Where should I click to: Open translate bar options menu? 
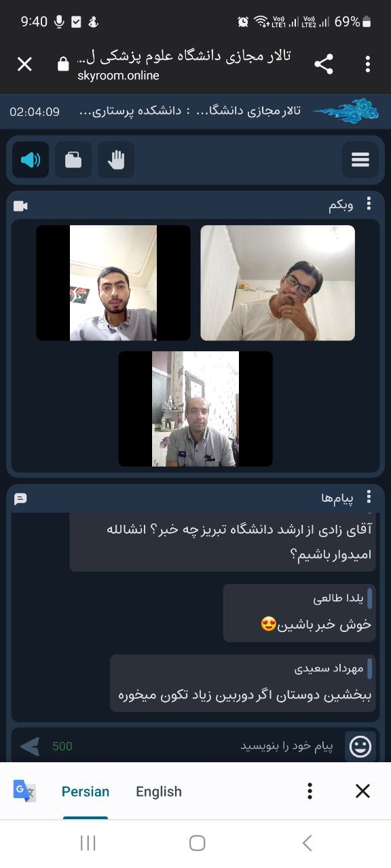310,791
